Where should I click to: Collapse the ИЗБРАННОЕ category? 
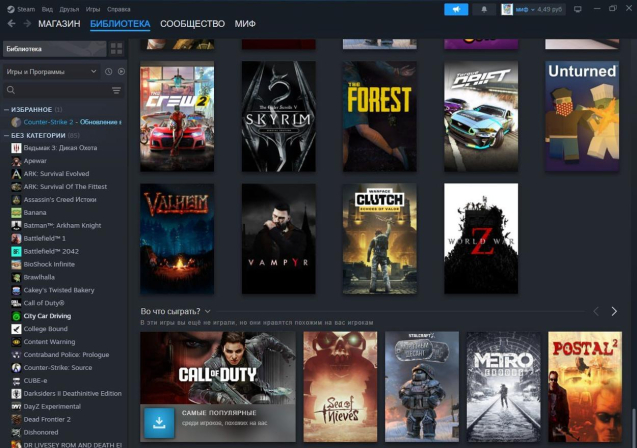pyautogui.click(x=6, y=109)
